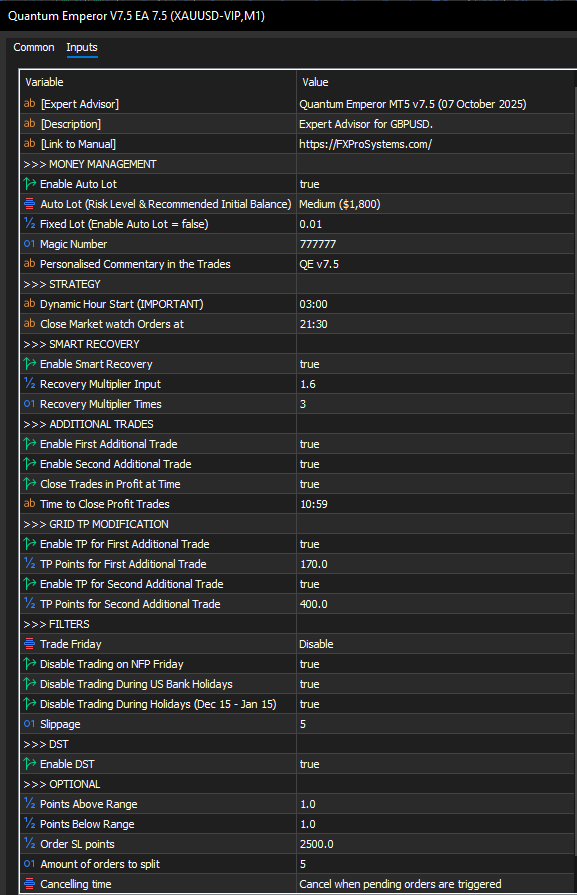This screenshot has height=895, width=577.
Task: Click the Value column header
Action: pos(315,82)
